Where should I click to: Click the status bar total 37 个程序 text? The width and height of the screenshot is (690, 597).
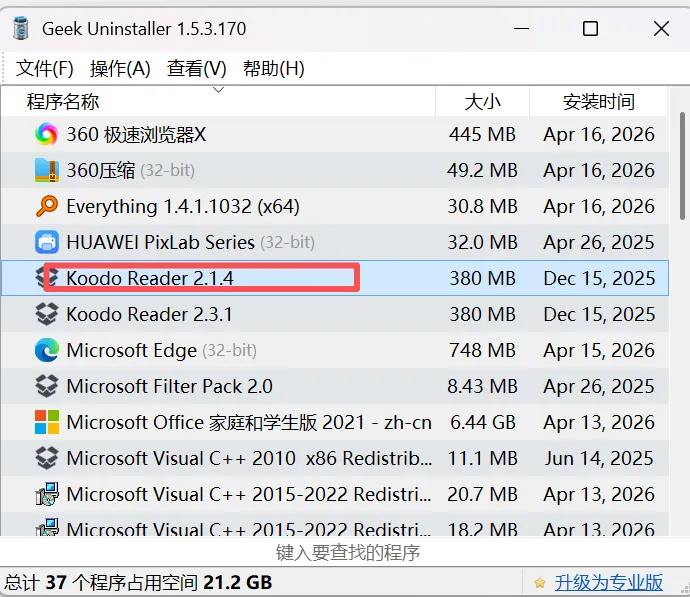point(138,583)
